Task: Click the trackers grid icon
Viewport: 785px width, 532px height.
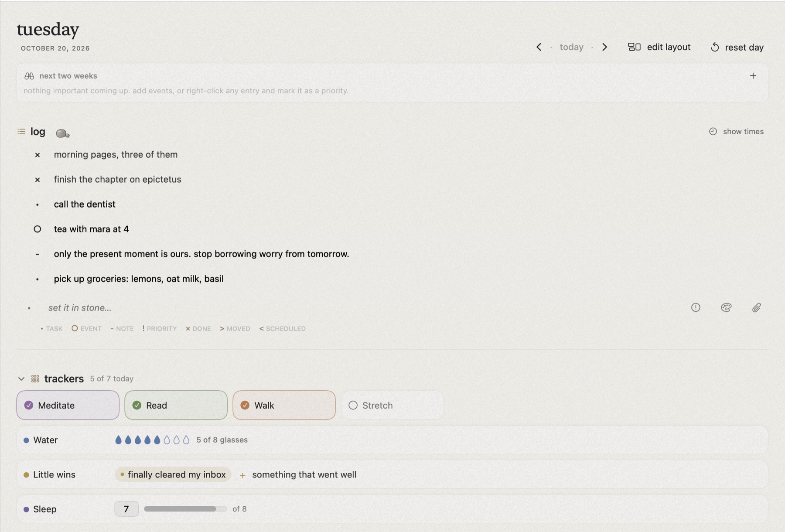Action: coord(35,379)
